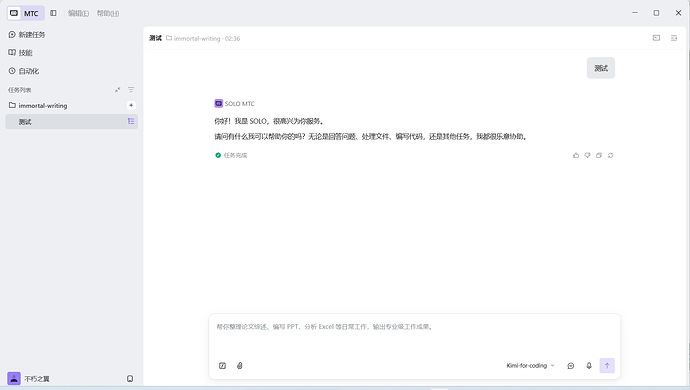Open the terminal panel icon in the chat header
The width and height of the screenshot is (690, 390).
click(x=656, y=38)
